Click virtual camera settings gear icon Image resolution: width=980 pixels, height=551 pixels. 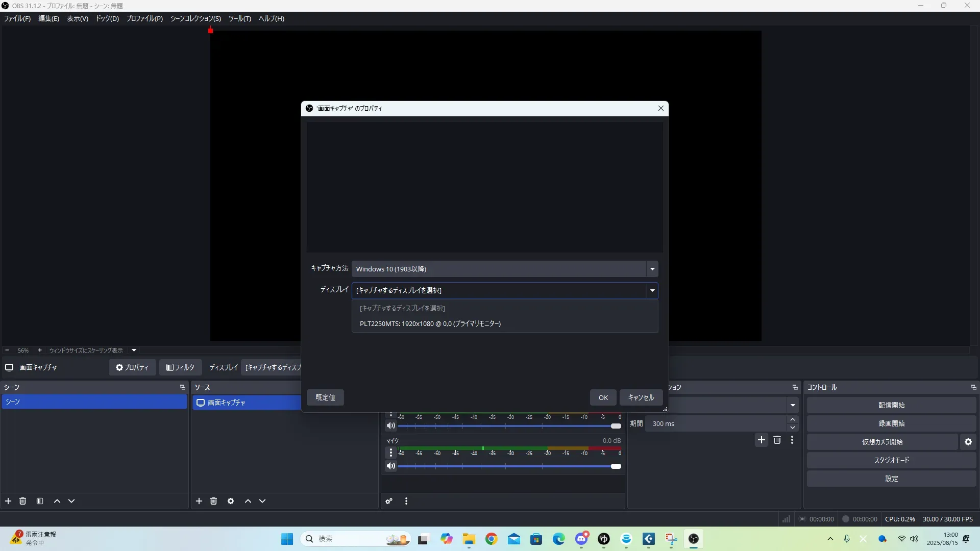click(968, 442)
